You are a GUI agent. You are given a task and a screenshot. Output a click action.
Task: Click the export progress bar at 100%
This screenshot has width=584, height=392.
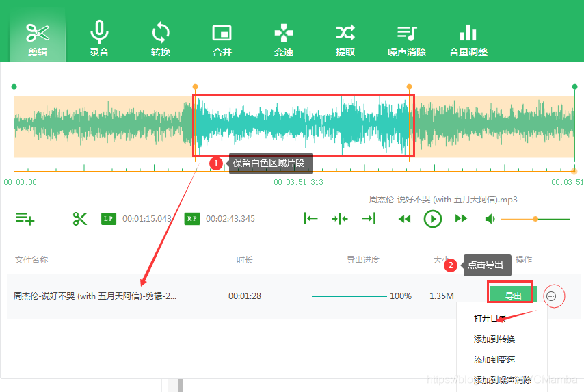pyautogui.click(x=349, y=296)
